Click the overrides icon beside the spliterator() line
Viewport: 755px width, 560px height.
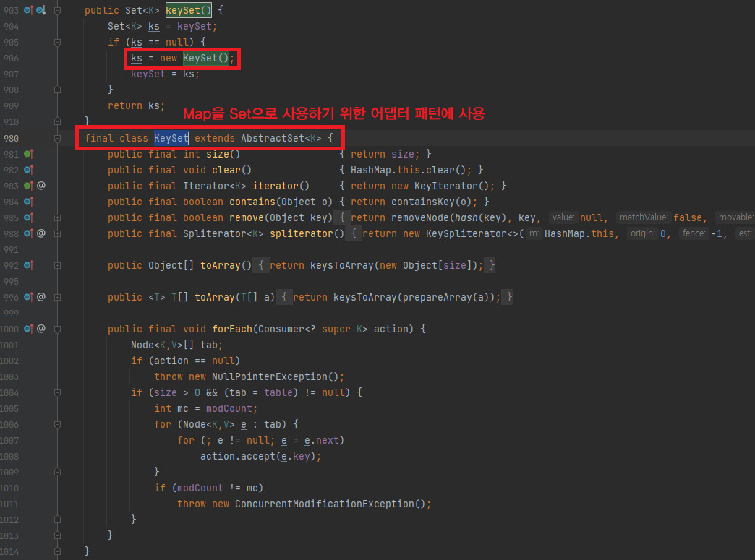[x=28, y=233]
